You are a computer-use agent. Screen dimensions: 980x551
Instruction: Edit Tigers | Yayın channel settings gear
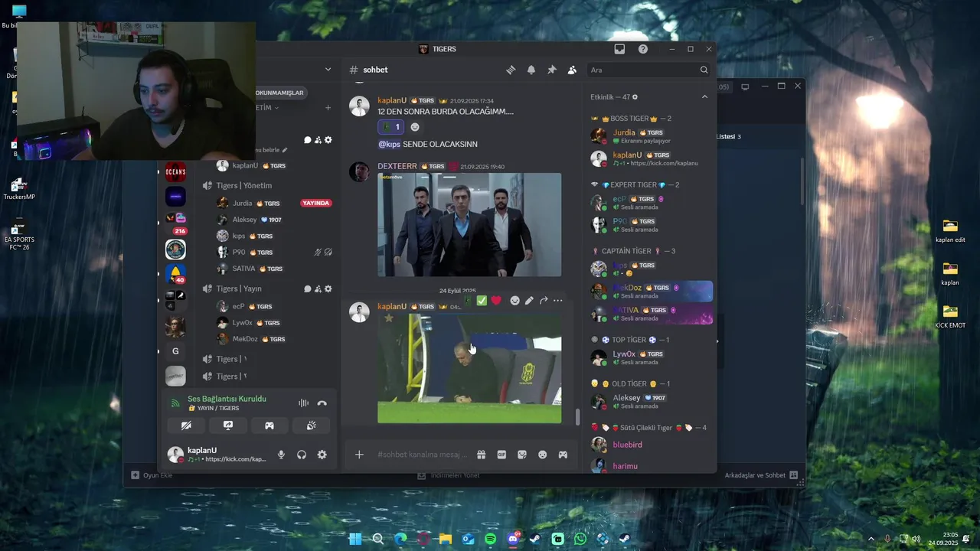pyautogui.click(x=328, y=289)
